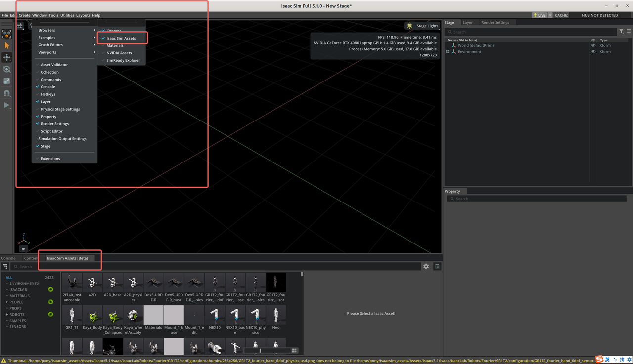Click the World prim Xform icon
Viewport: 633px width, 364px height.
453,45
